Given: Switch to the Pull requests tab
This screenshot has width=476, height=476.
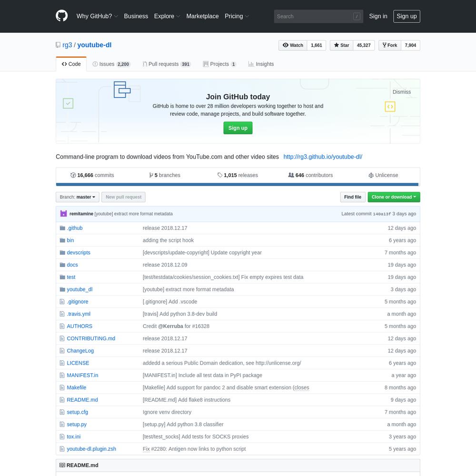Looking at the screenshot, I should [166, 64].
